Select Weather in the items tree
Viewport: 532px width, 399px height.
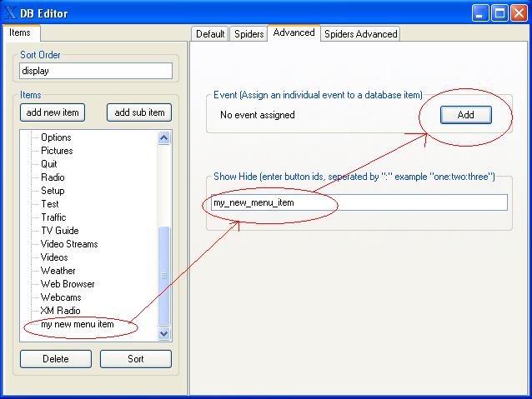coord(58,271)
